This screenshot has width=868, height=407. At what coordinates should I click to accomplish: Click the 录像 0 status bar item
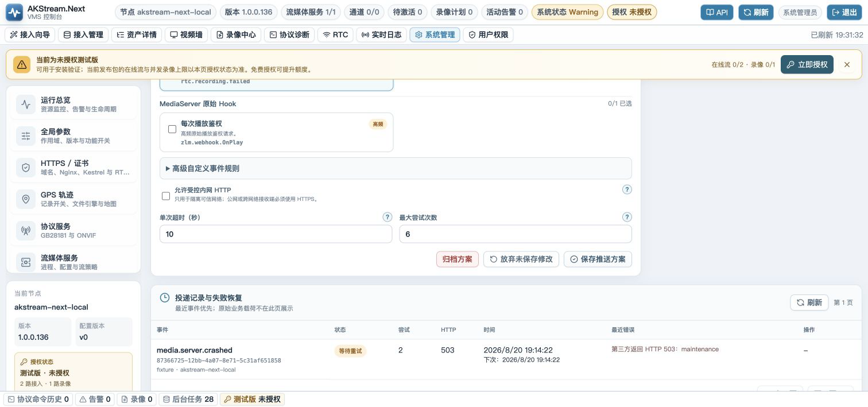[137, 399]
